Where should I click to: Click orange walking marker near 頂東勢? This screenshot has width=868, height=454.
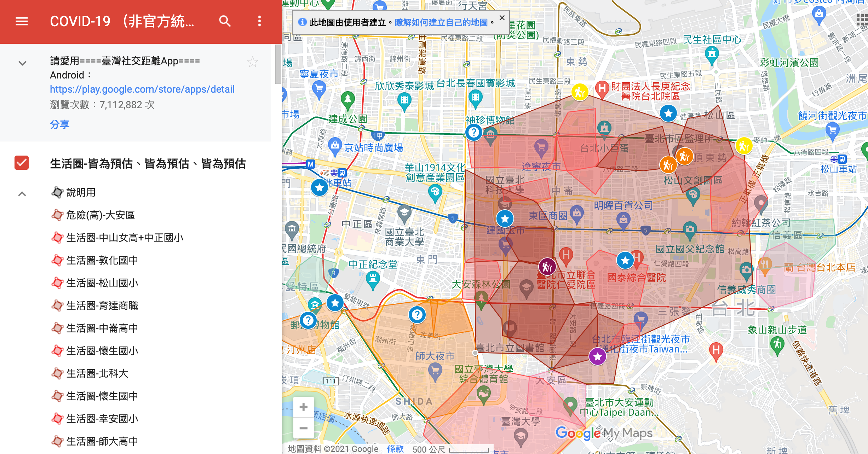click(x=684, y=156)
